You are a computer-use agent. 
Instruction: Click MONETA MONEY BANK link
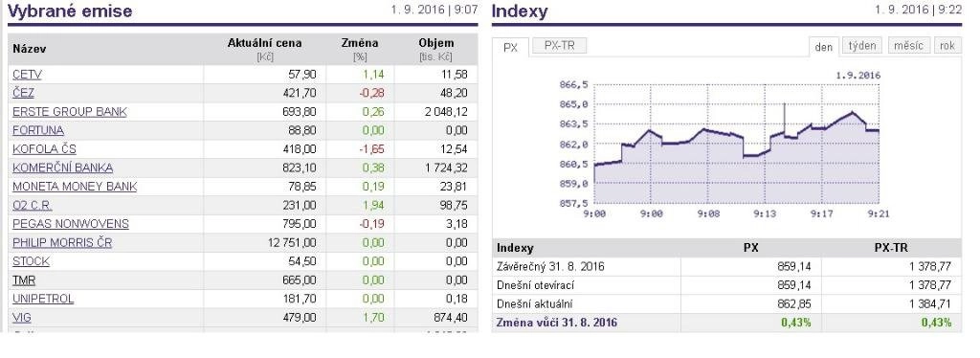tap(75, 187)
